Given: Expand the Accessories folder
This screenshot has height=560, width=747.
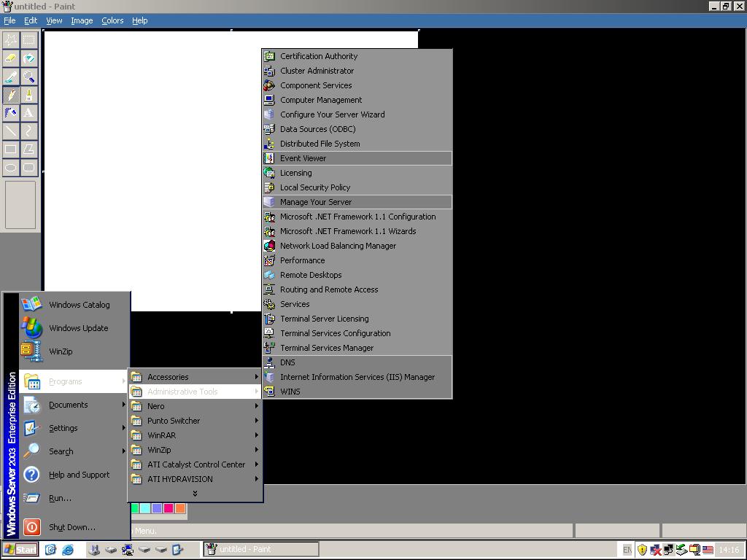Looking at the screenshot, I should point(196,377).
